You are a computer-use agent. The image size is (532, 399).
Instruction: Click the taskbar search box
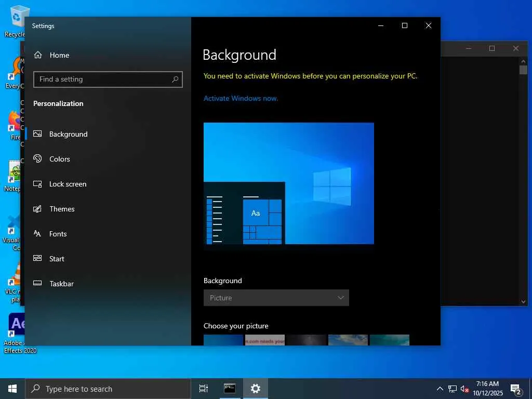[108, 389]
